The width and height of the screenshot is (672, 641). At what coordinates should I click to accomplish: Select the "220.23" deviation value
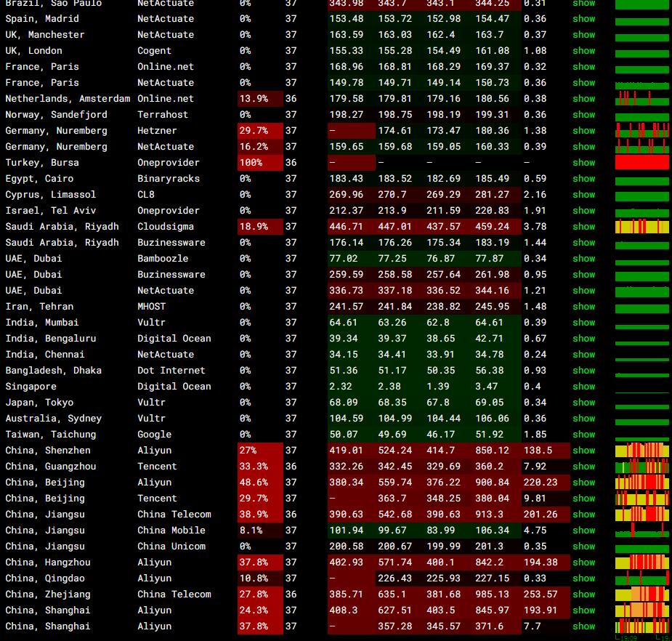point(541,483)
